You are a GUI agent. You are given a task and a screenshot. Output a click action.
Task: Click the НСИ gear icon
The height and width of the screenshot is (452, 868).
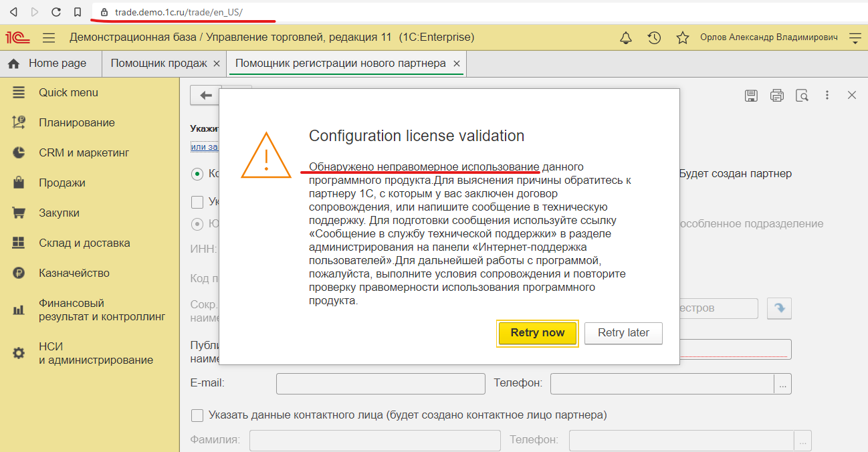point(18,352)
